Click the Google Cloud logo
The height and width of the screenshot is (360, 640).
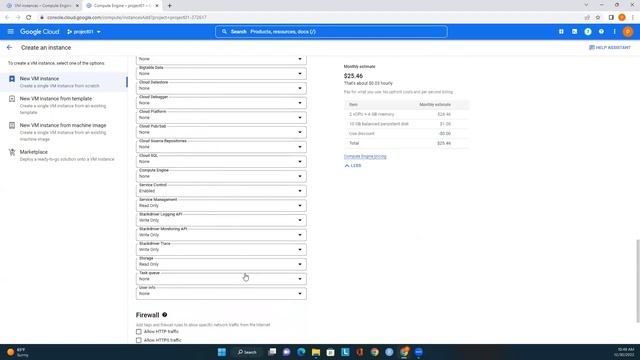point(40,31)
